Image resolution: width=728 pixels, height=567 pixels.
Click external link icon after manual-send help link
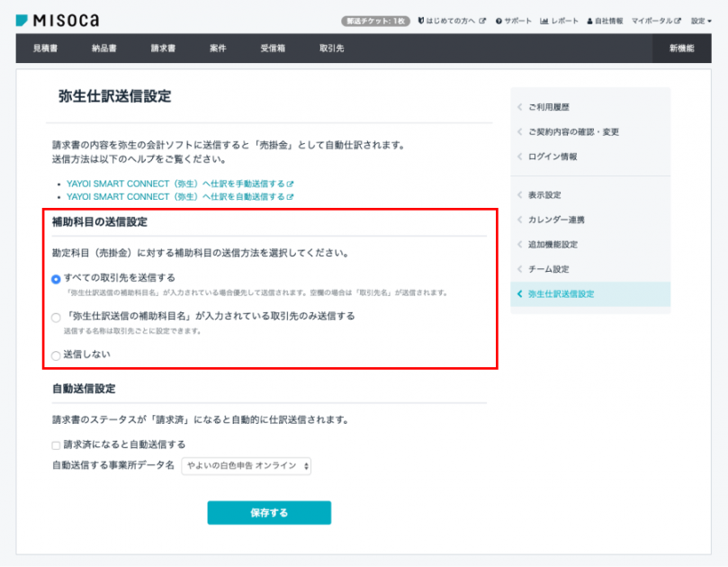(x=290, y=183)
